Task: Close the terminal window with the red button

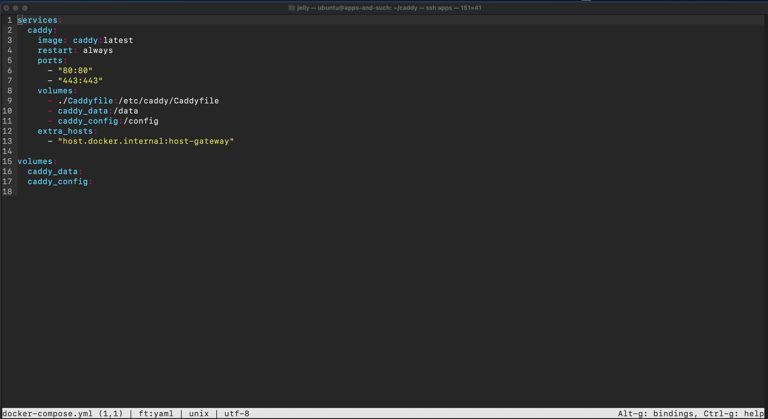Action: point(6,8)
